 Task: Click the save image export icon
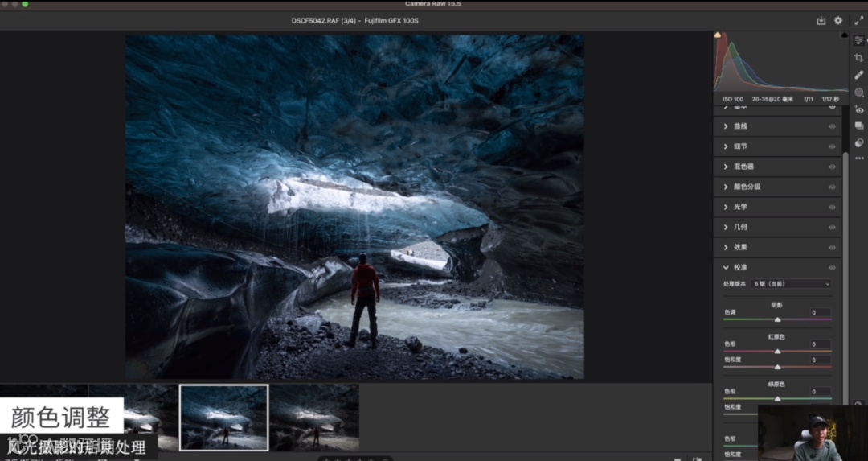[x=821, y=20]
